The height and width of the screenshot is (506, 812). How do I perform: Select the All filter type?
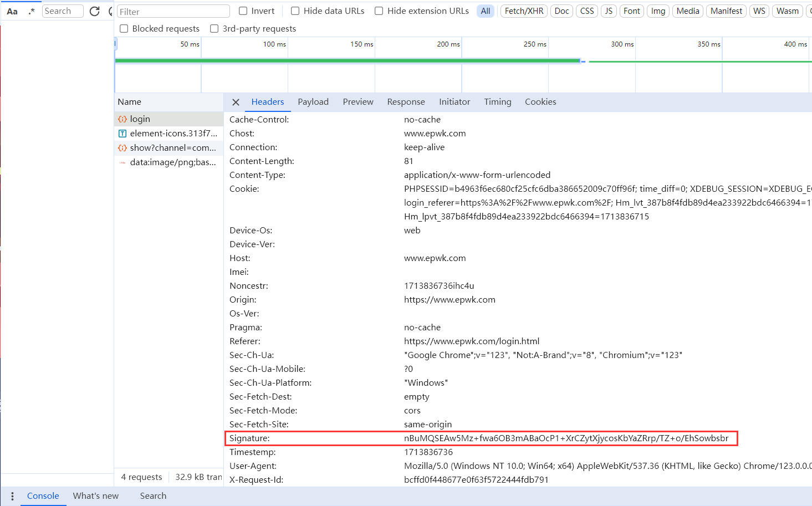point(486,11)
